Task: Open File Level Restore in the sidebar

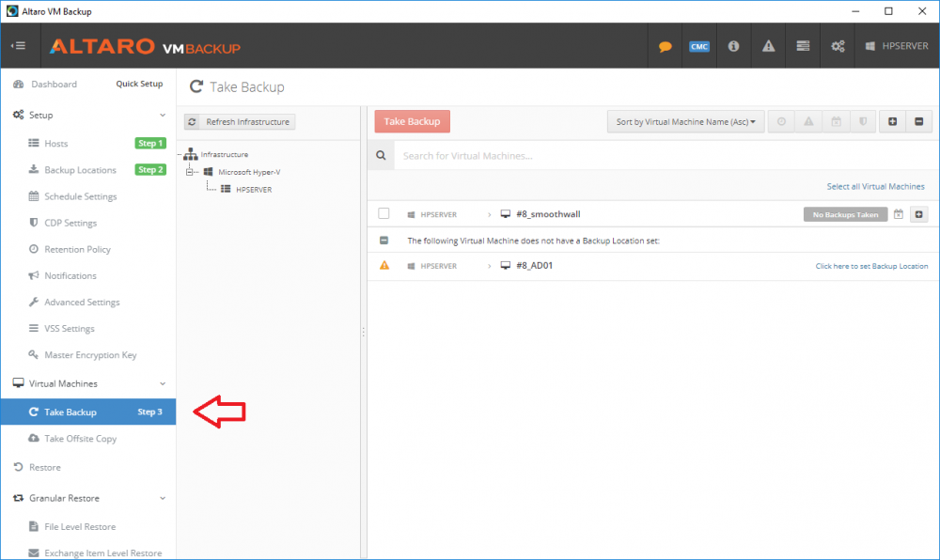Action: pyautogui.click(x=80, y=527)
